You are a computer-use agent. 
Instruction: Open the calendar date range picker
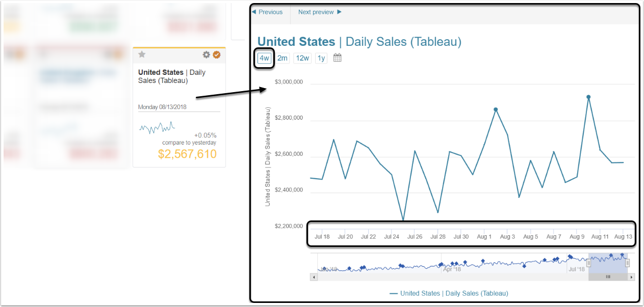tap(337, 58)
